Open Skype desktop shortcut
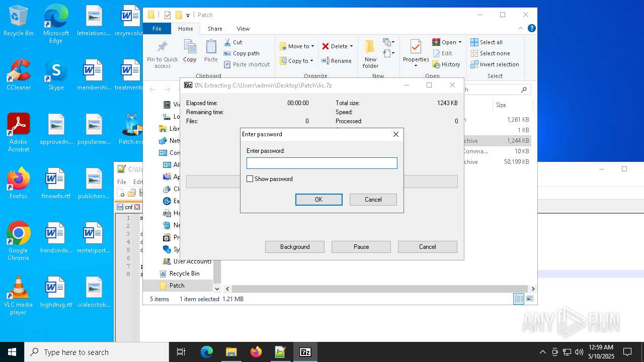 pyautogui.click(x=56, y=75)
